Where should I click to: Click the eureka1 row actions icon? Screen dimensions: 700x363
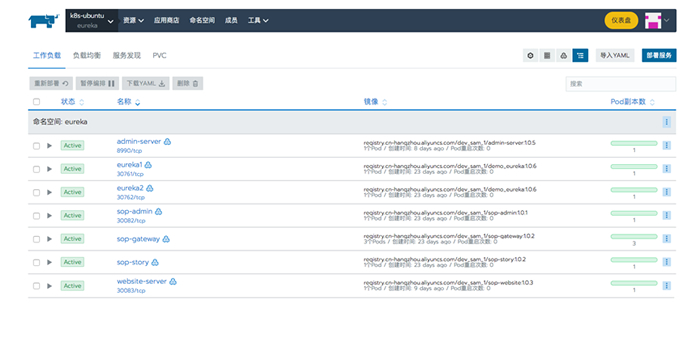click(x=667, y=168)
